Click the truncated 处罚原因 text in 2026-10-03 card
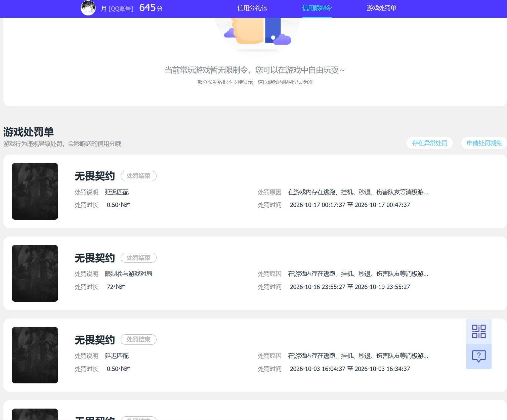 point(358,356)
